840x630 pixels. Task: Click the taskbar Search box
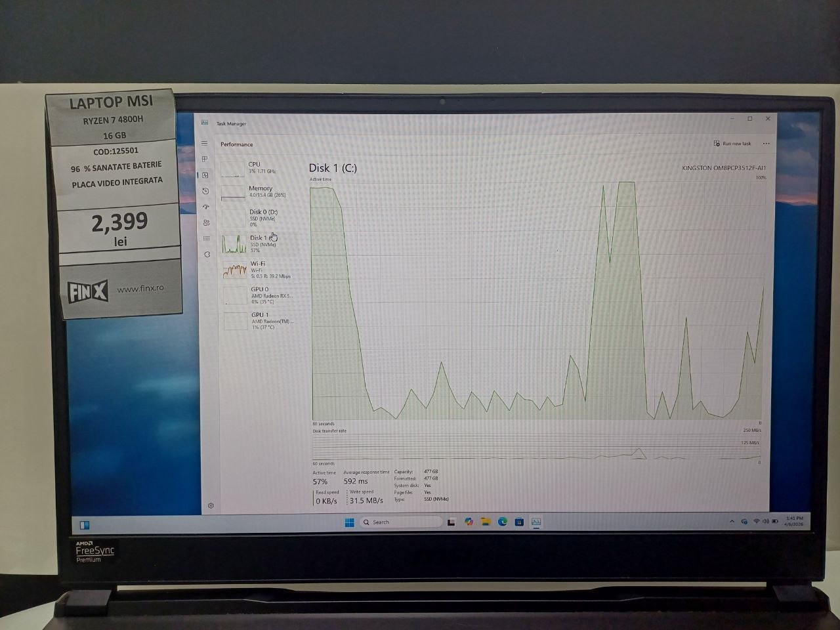(400, 522)
